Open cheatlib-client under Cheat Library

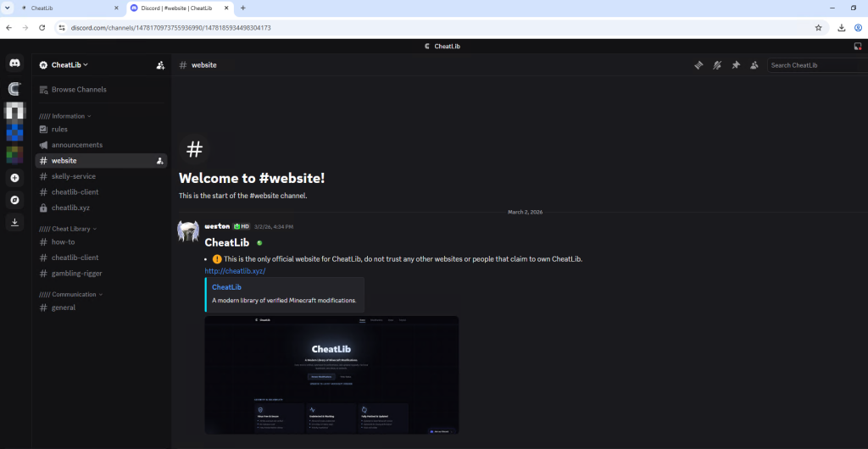pos(101,258)
